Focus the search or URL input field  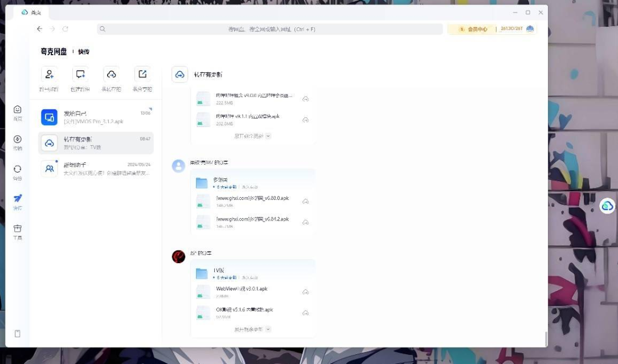(x=270, y=29)
